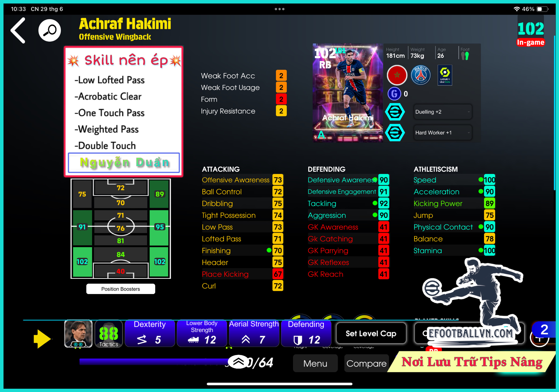559x392 pixels.
Task: Tap the Injury Resistance value
Action: (281, 111)
